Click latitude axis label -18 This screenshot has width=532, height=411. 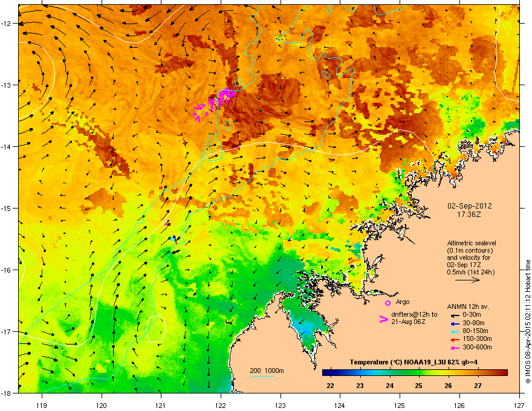pyautogui.click(x=7, y=393)
